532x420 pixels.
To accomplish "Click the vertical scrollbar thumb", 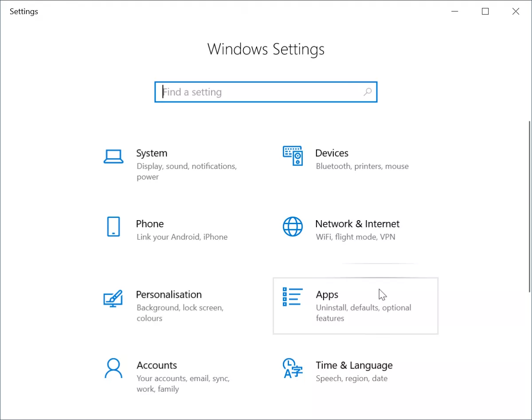I will click(529, 206).
